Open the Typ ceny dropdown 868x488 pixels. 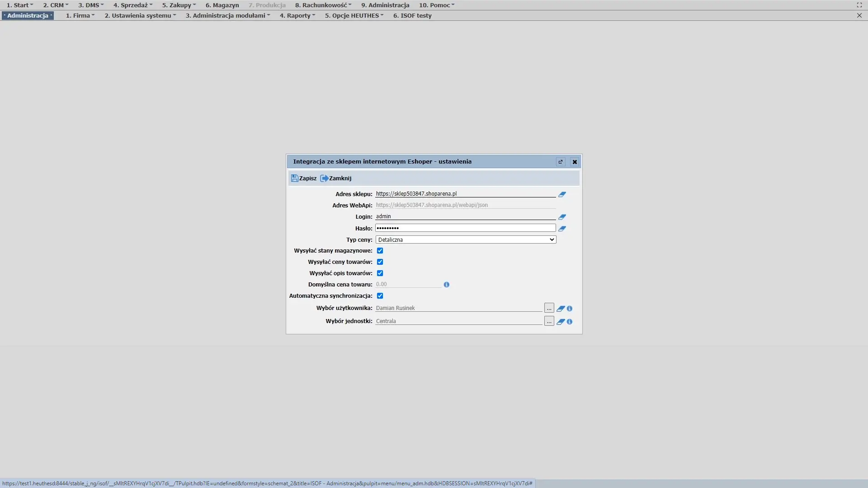pos(466,240)
